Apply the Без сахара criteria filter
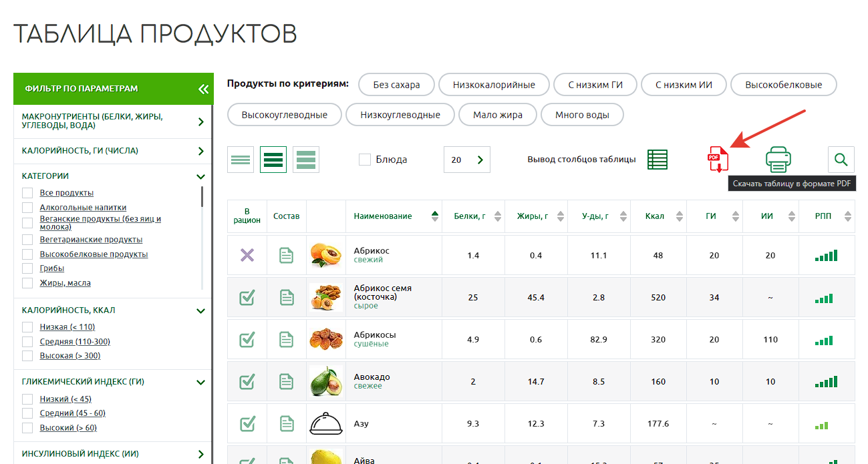 (x=396, y=85)
